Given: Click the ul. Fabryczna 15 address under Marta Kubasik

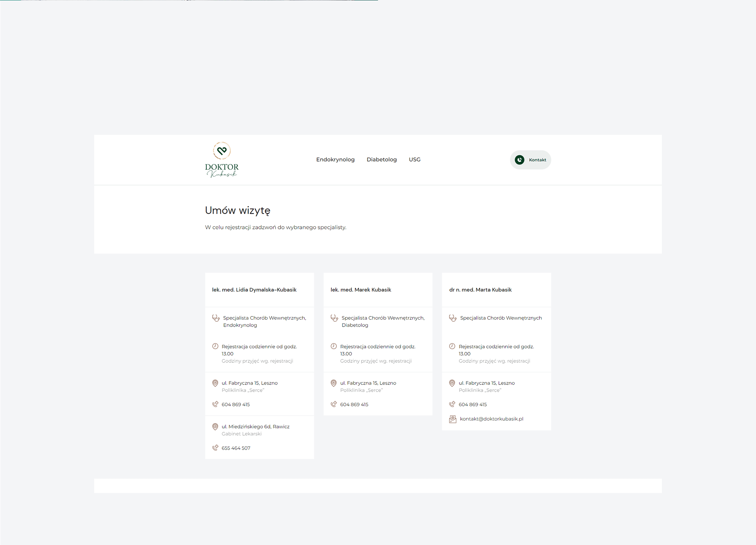Looking at the screenshot, I should (x=486, y=383).
